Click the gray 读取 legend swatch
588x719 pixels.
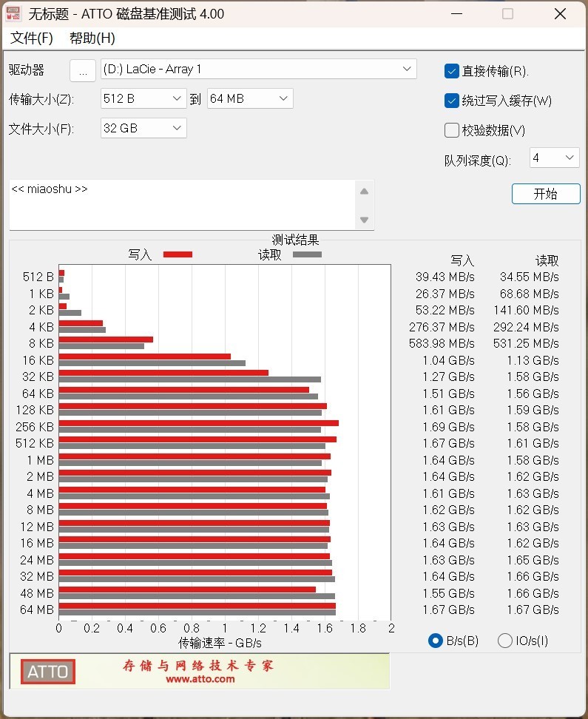[x=307, y=254]
